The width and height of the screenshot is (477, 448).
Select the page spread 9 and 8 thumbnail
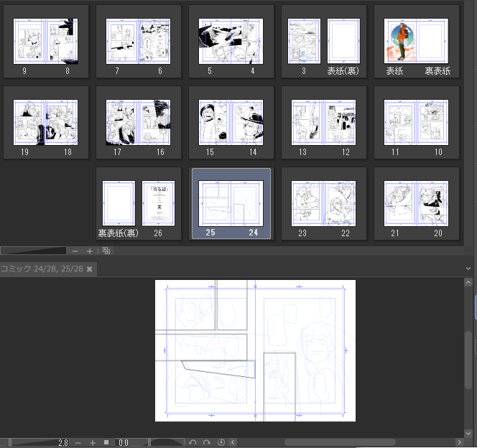coord(46,42)
